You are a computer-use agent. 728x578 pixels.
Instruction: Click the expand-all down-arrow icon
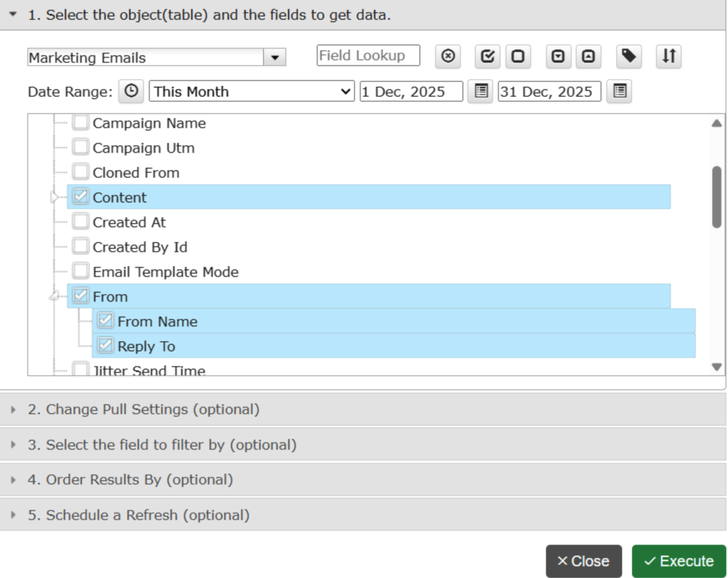point(559,56)
